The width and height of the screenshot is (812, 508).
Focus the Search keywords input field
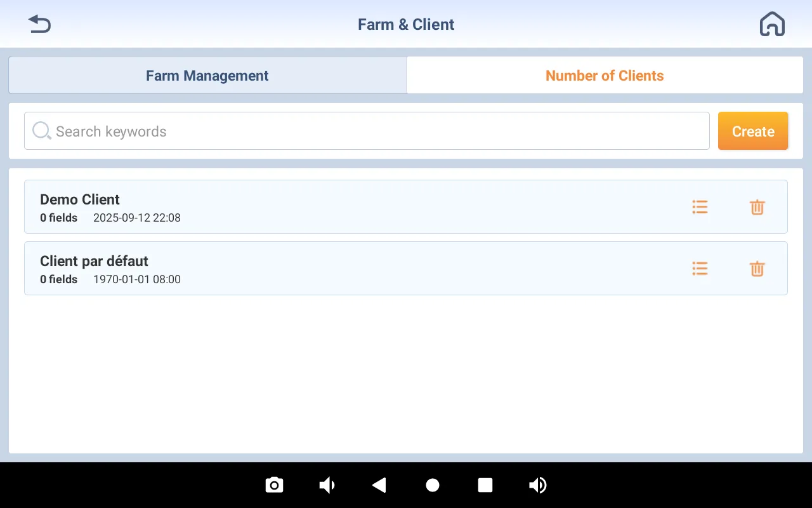coord(374,131)
